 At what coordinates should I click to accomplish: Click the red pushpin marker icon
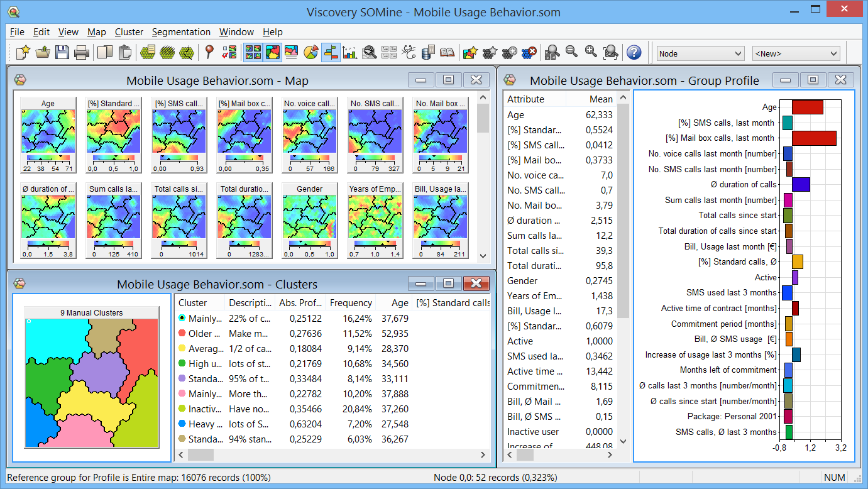(x=210, y=53)
